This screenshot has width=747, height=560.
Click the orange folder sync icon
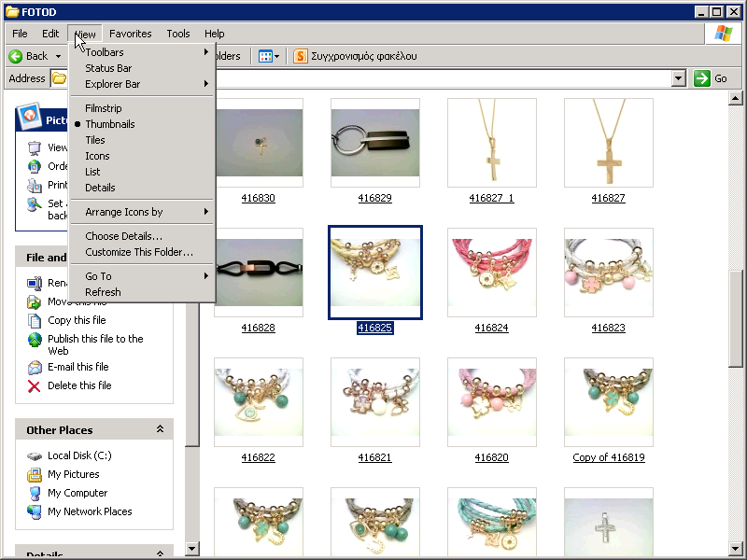(300, 56)
